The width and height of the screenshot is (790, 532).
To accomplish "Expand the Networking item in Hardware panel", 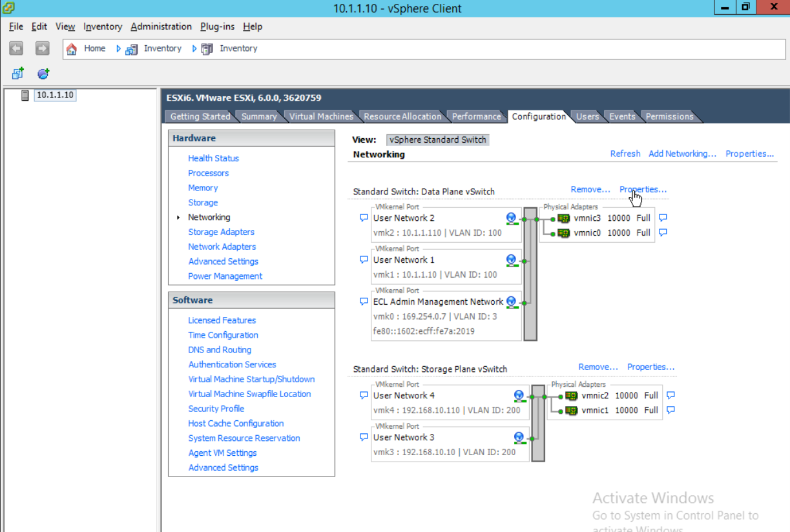I will 178,218.
